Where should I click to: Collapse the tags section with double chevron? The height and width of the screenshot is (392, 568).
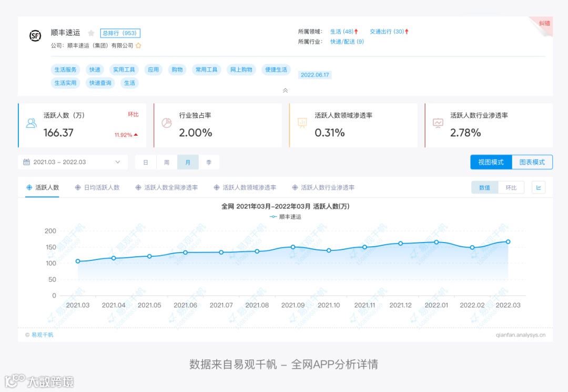coord(286,91)
